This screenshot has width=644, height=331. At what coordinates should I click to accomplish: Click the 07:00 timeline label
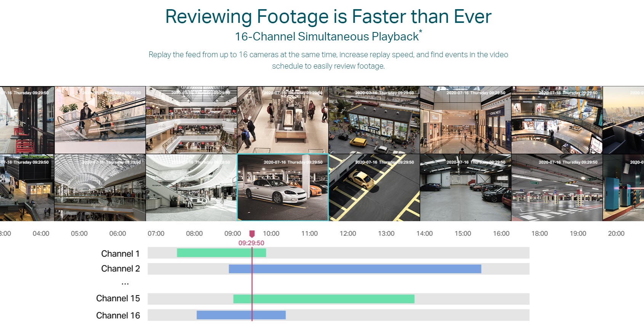[x=156, y=233]
